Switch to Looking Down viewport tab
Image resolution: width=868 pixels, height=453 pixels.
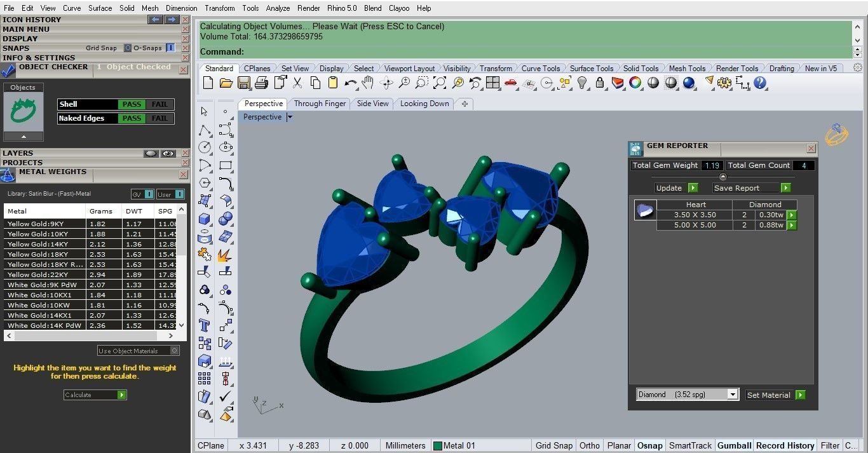coord(424,104)
